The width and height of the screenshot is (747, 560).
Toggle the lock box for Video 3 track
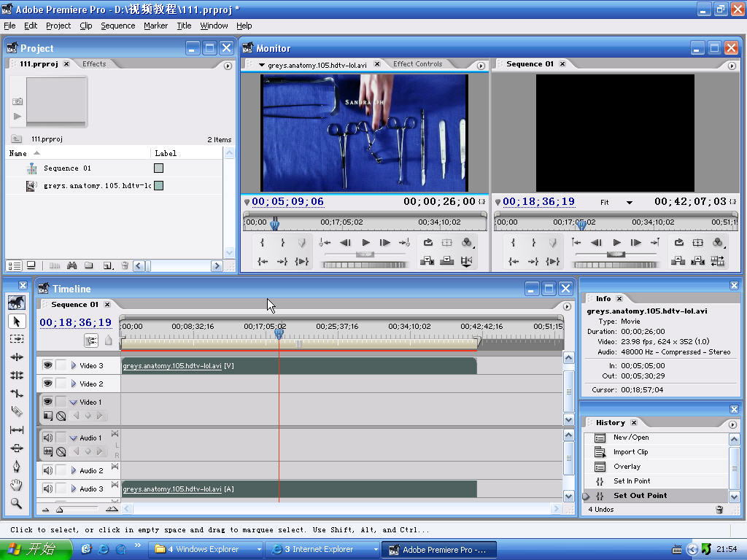click(x=61, y=365)
